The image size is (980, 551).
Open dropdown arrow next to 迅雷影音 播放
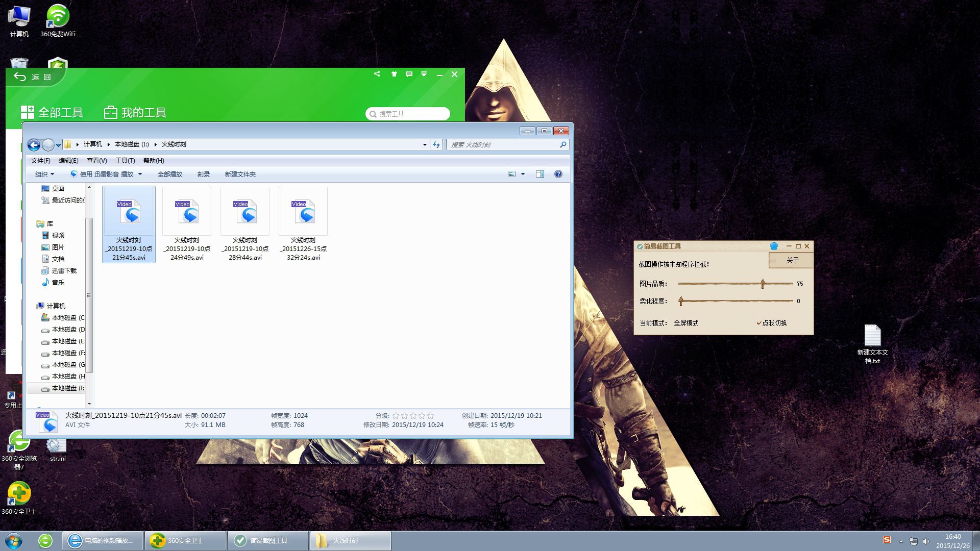coord(140,174)
